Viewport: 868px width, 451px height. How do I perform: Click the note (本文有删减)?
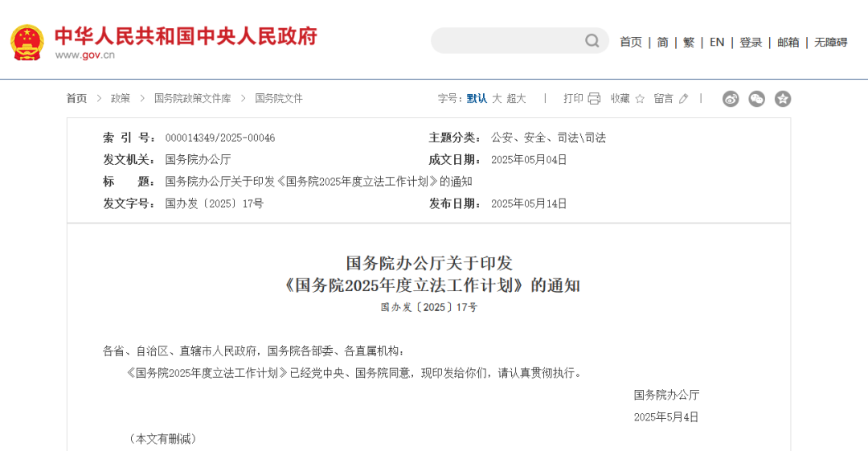[x=163, y=439]
